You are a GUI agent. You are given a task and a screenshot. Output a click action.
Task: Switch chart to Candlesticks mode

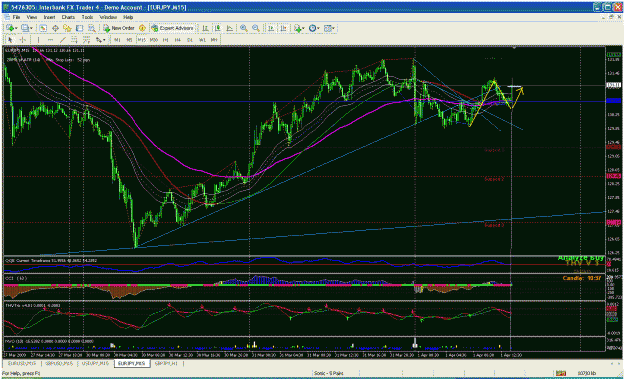coord(218,28)
